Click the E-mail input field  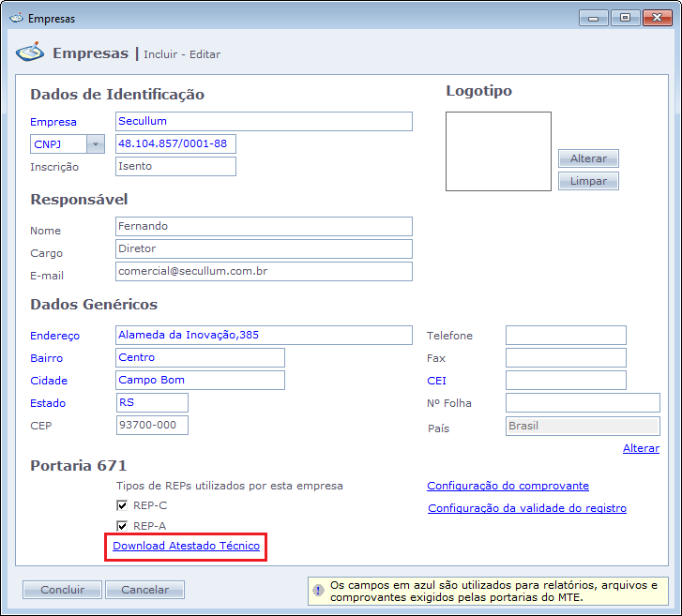point(264,271)
